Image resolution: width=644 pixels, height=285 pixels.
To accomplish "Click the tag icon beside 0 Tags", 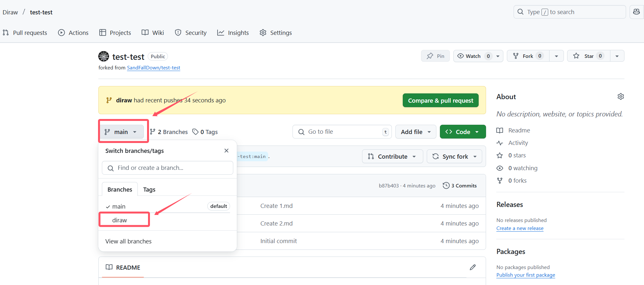I will click(195, 132).
